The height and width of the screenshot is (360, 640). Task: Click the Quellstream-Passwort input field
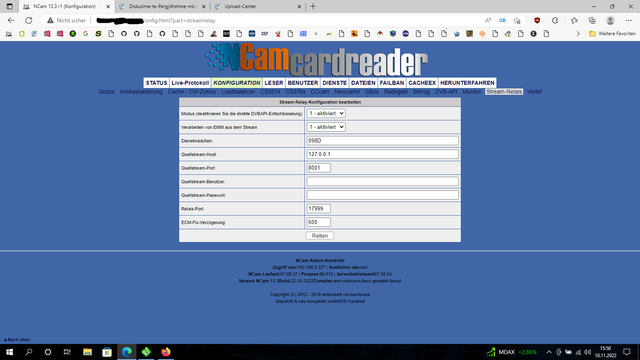coord(382,195)
